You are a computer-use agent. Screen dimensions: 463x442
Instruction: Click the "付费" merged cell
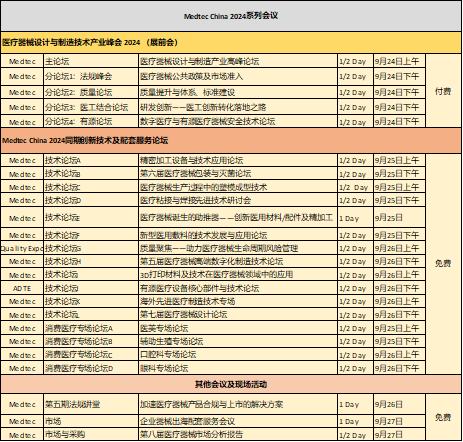[x=443, y=91]
